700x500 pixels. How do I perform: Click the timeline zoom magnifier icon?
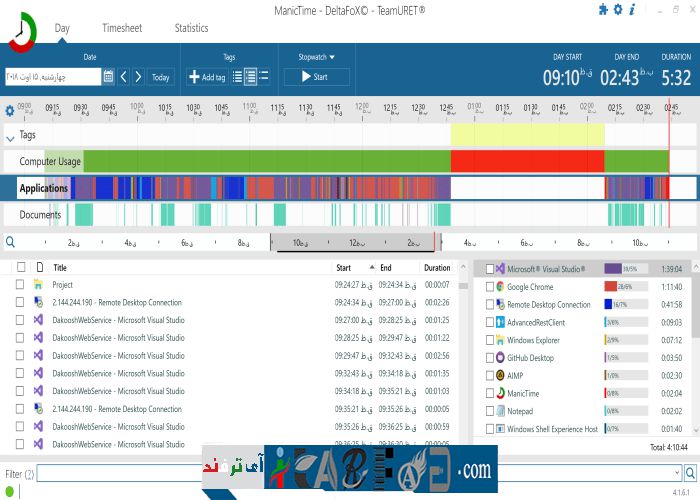click(x=10, y=242)
